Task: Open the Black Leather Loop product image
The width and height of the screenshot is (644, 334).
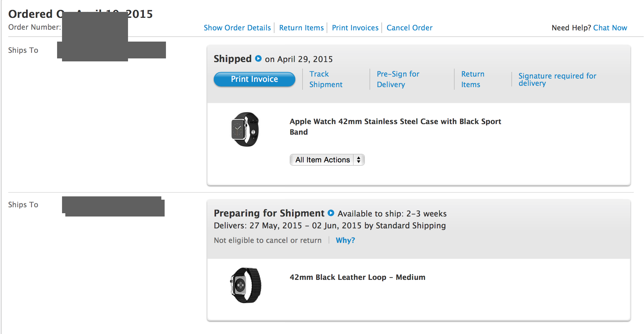Action: [x=245, y=285]
